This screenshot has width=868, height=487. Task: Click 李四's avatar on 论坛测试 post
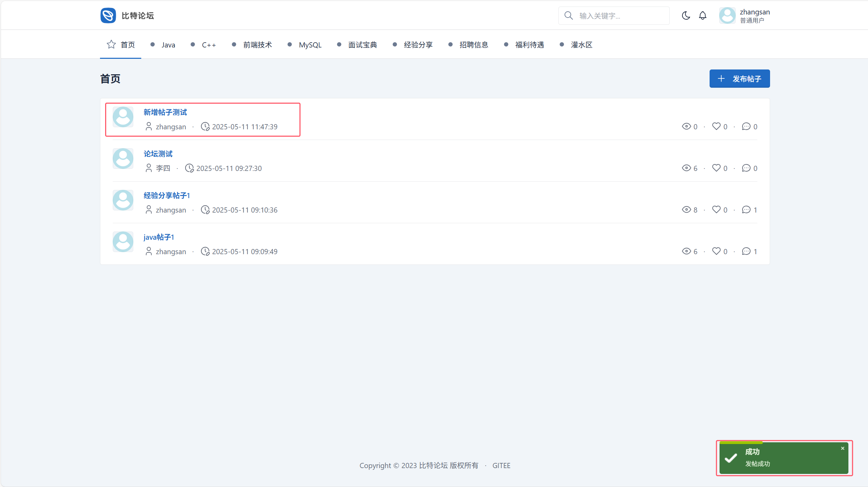point(123,159)
